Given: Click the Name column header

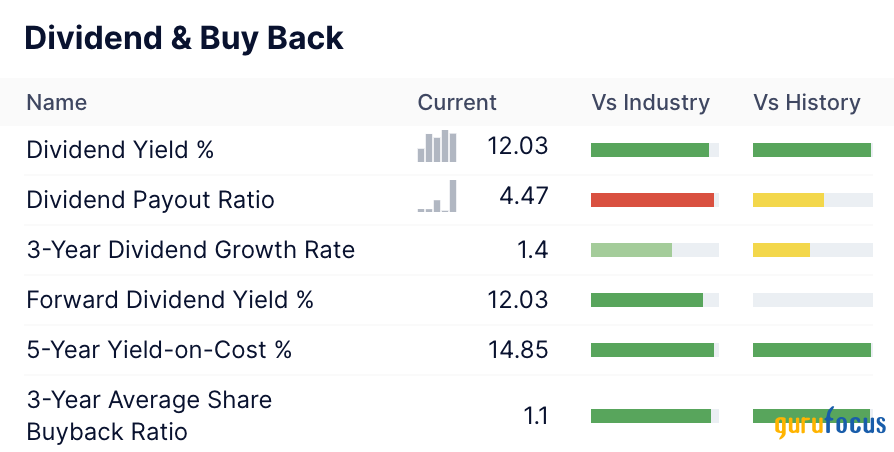Looking at the screenshot, I should (x=56, y=102).
